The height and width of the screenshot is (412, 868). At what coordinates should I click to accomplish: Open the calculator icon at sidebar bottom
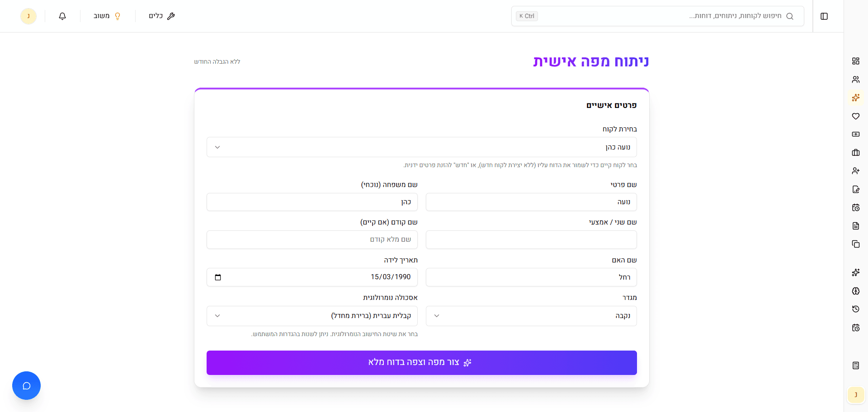pyautogui.click(x=856, y=364)
